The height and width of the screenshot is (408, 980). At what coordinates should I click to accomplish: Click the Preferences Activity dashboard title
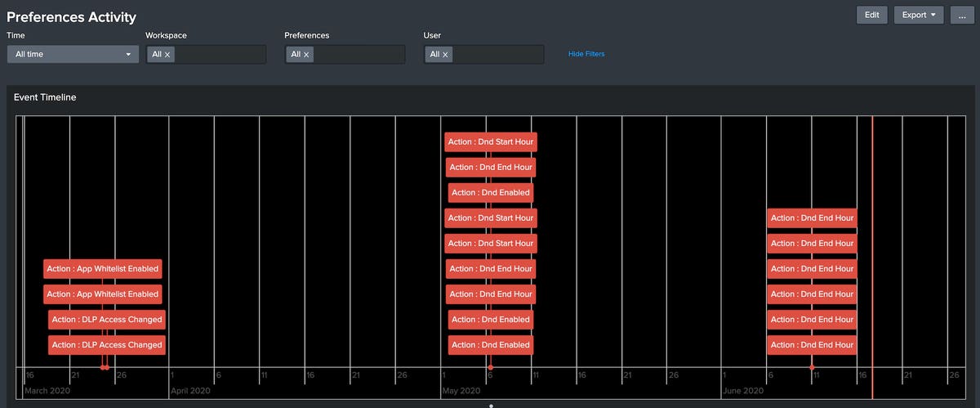(72, 17)
